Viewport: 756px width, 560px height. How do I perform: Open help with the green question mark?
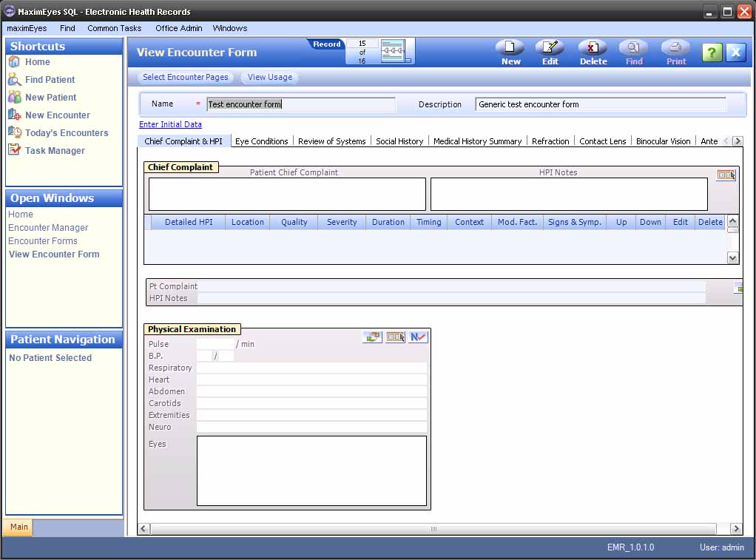tap(712, 52)
